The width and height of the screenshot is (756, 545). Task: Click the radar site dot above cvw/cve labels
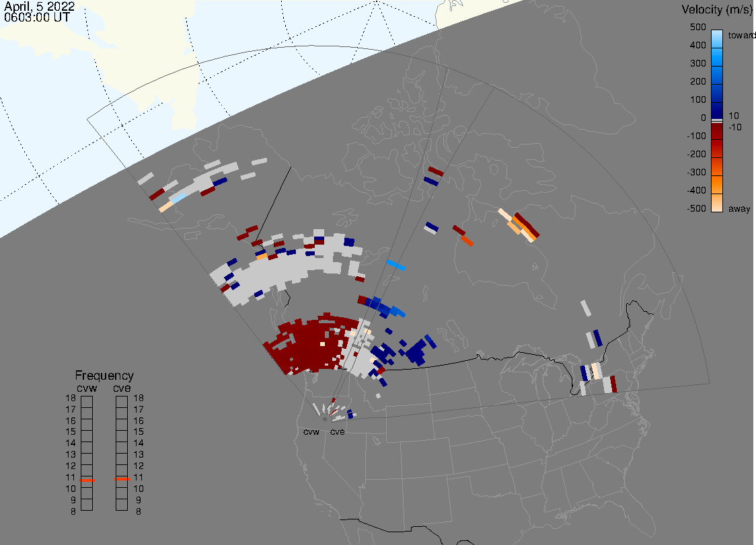[325, 419]
